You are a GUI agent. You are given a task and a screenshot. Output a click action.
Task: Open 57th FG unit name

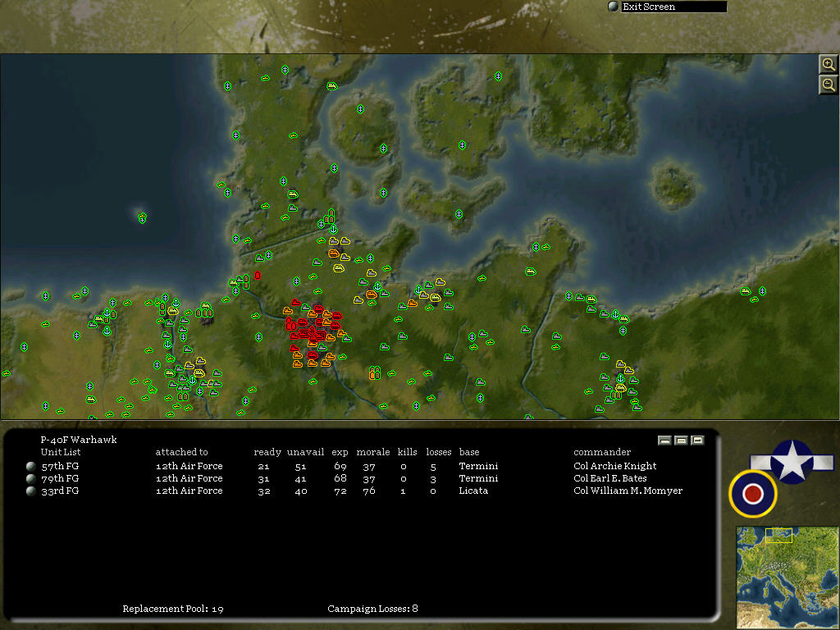pos(60,466)
